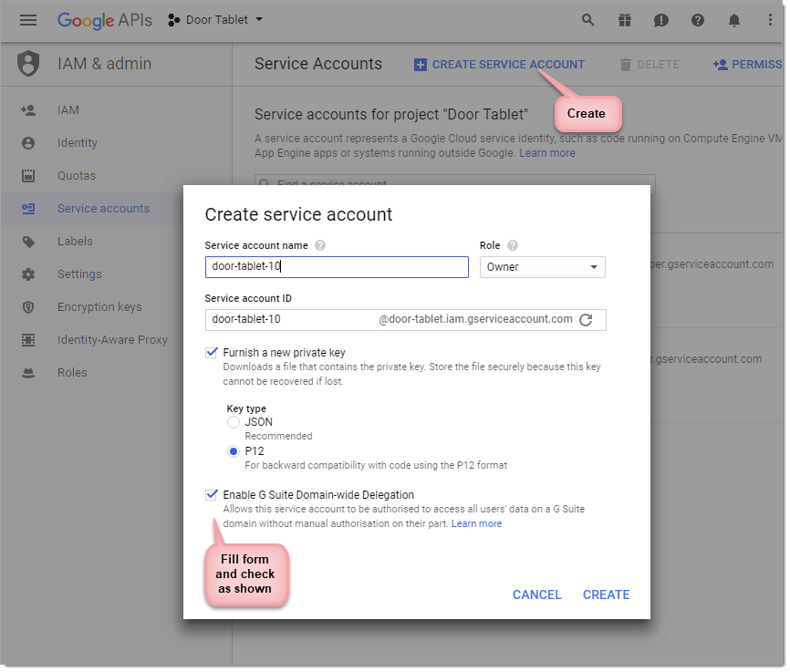Open the Door Tablet project selector
The height and width of the screenshot is (672, 790).
pyautogui.click(x=216, y=20)
